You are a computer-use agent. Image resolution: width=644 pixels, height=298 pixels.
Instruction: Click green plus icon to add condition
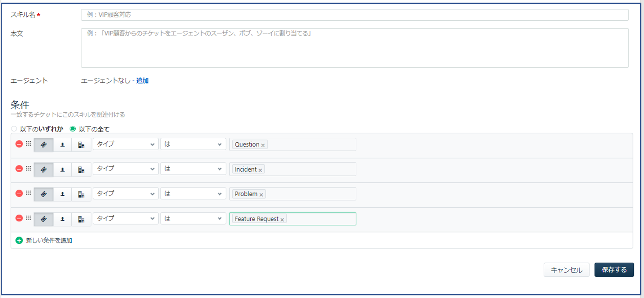19,240
